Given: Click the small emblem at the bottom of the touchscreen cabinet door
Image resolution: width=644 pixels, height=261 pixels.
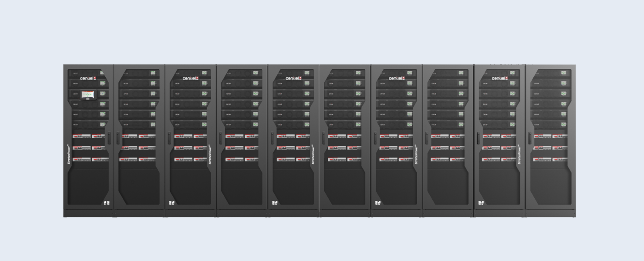Looking at the screenshot, I should point(107,203).
